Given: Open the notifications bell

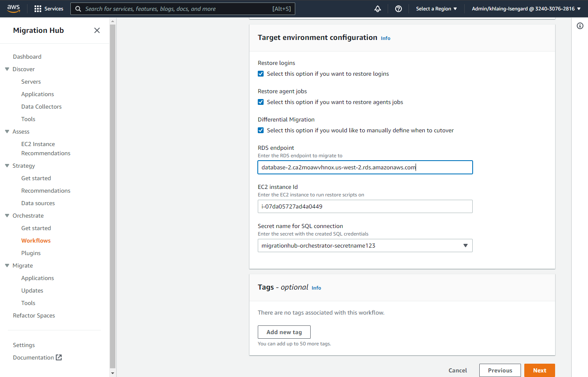Looking at the screenshot, I should click(x=378, y=9).
